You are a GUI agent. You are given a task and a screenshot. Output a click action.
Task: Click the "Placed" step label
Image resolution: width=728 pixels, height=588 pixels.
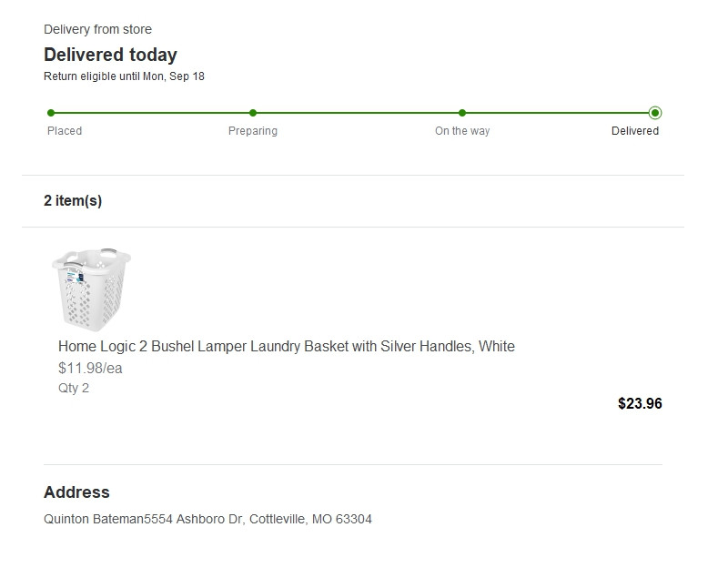[x=65, y=131]
